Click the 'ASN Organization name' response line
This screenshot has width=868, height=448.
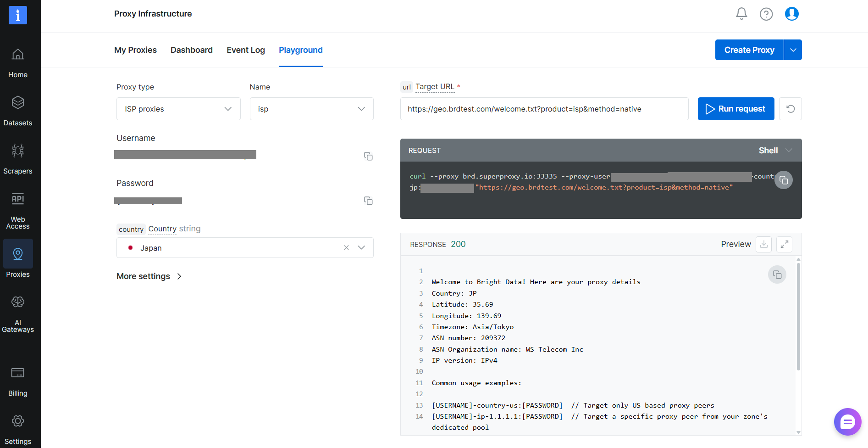508,349
